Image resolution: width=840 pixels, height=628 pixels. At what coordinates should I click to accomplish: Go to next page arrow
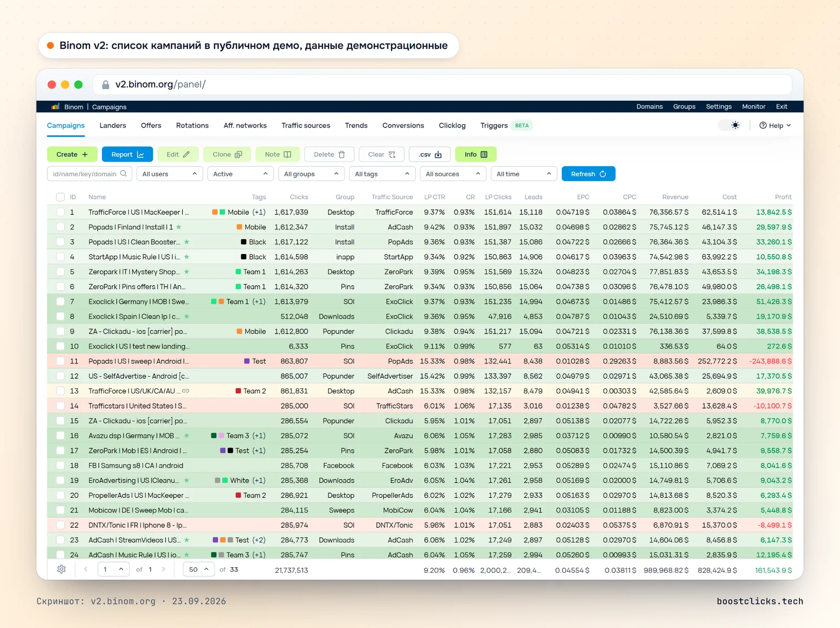[164, 569]
